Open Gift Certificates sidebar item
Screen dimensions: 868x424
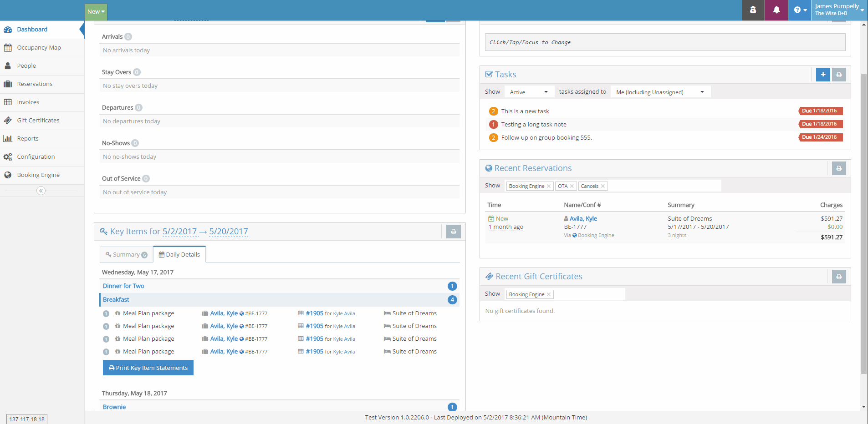[41, 121]
